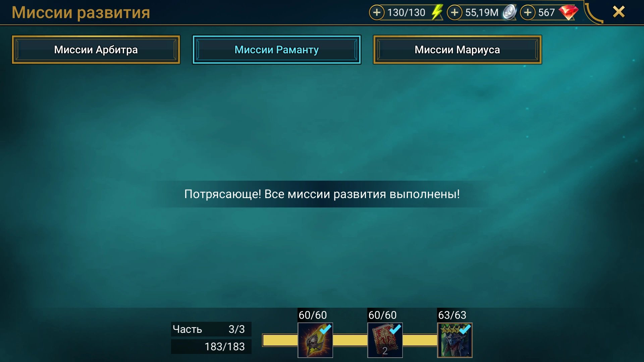
Task: Click the Часть 3/3 indicator
Action: click(211, 329)
